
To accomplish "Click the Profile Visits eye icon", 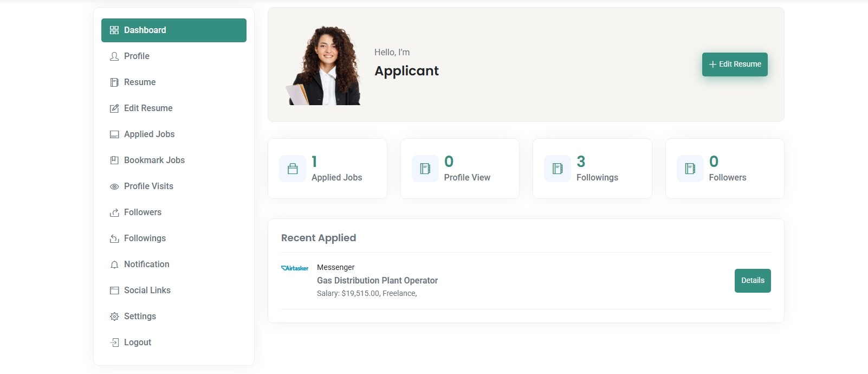I will pos(114,186).
